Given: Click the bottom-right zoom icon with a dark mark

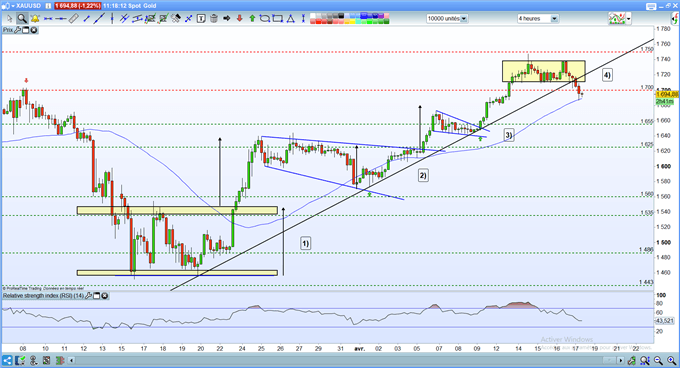Looking at the screenshot, I should click(645, 360).
